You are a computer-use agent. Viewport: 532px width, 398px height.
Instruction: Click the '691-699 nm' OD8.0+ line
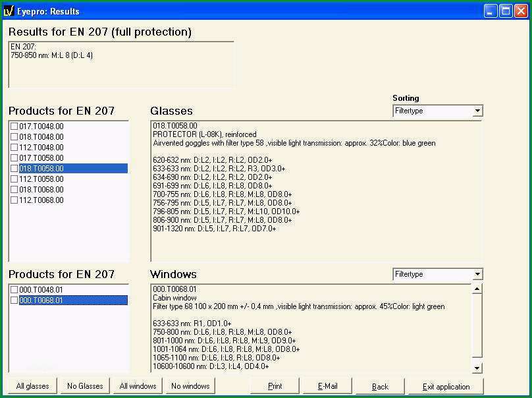point(213,186)
